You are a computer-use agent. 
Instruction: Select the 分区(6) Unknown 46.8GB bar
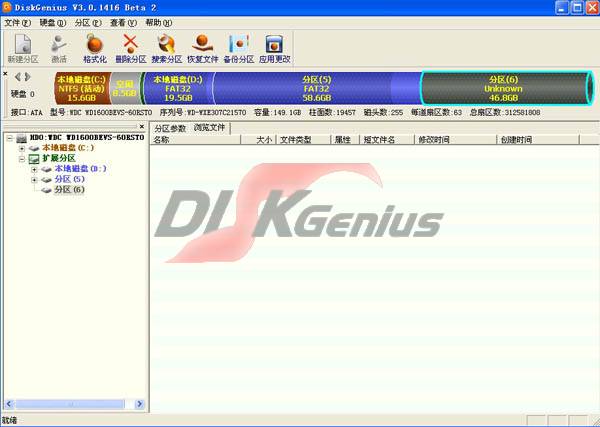coord(506,88)
